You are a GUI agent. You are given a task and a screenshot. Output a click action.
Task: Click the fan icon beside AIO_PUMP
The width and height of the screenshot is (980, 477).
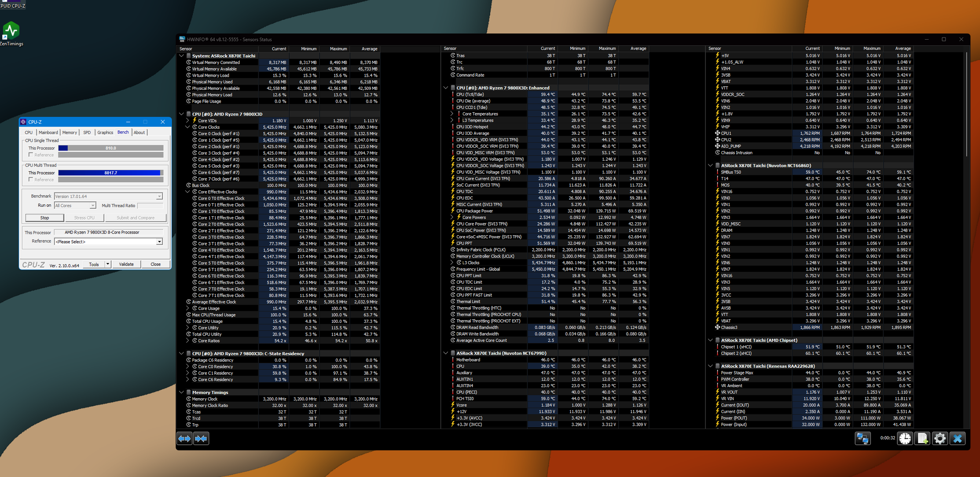[x=717, y=146]
